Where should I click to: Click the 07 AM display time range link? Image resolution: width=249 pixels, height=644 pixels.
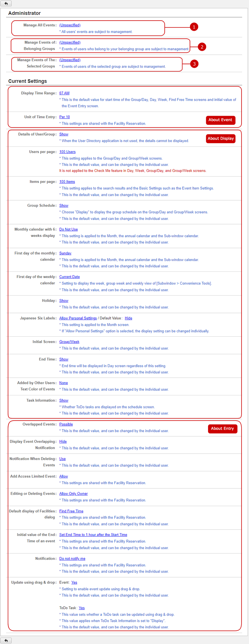point(64,93)
